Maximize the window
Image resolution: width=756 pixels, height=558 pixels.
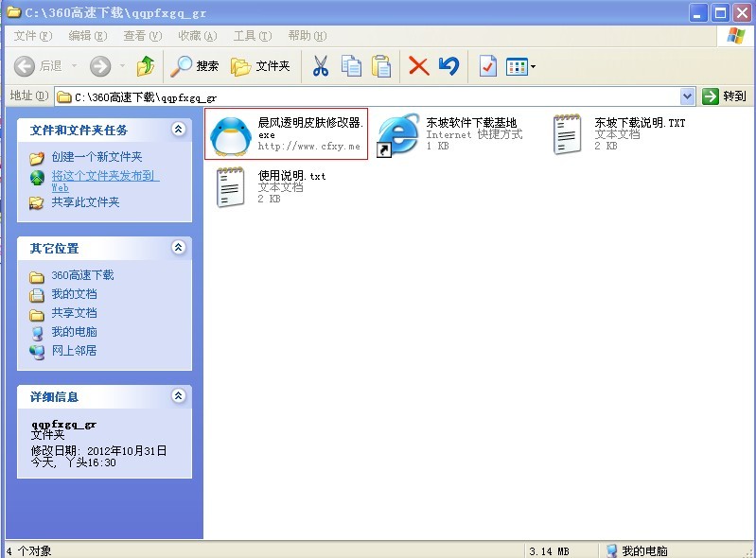click(x=720, y=12)
